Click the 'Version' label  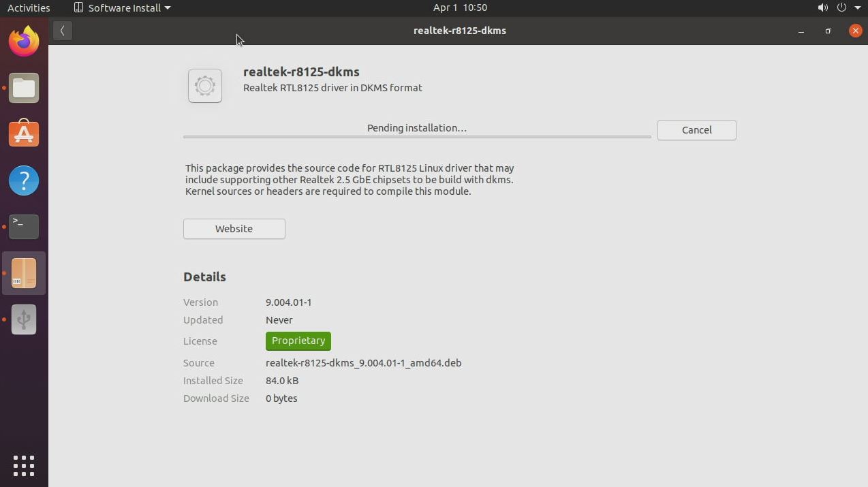[200, 302]
